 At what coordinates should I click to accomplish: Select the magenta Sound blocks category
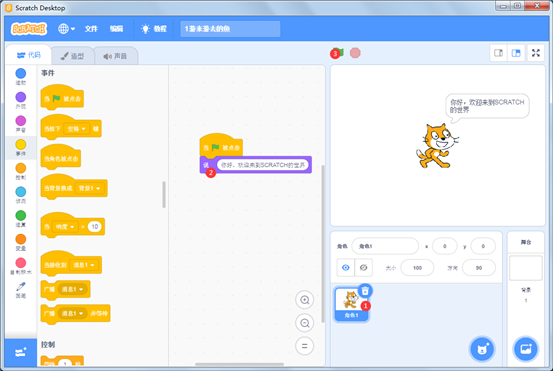(x=21, y=124)
